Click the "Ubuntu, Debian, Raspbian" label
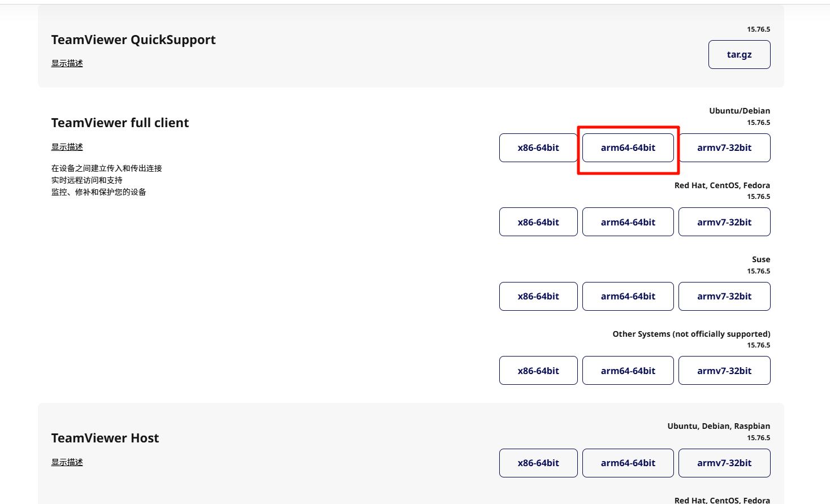Image resolution: width=830 pixels, height=504 pixels. 719,426
